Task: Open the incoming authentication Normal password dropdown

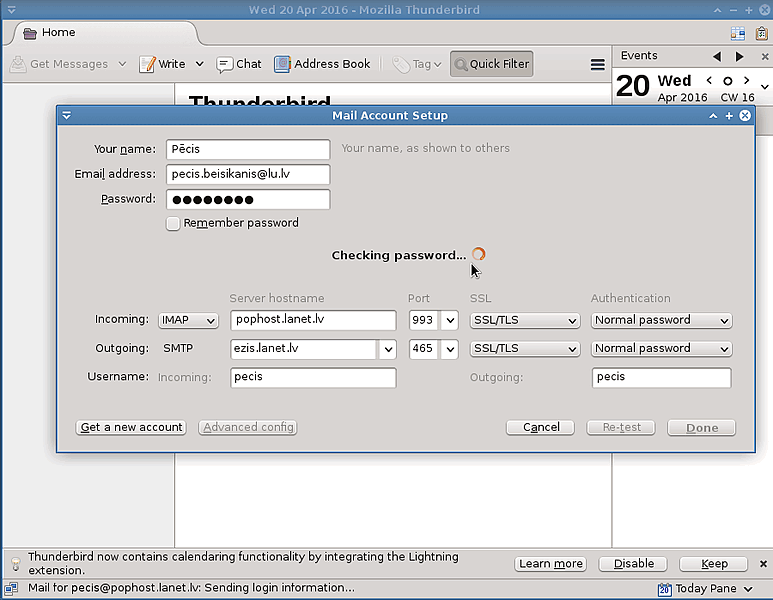Action: tap(662, 320)
